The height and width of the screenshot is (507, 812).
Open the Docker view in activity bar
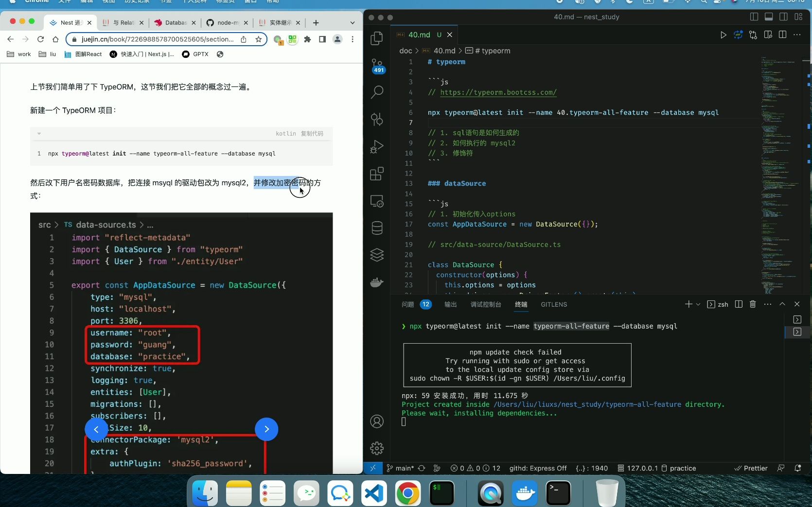[377, 282]
